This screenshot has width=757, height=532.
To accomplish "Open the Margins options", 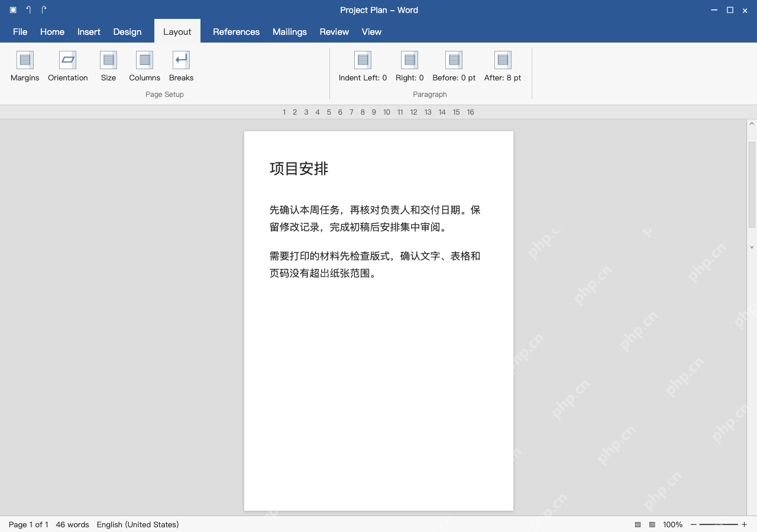I will click(x=25, y=67).
